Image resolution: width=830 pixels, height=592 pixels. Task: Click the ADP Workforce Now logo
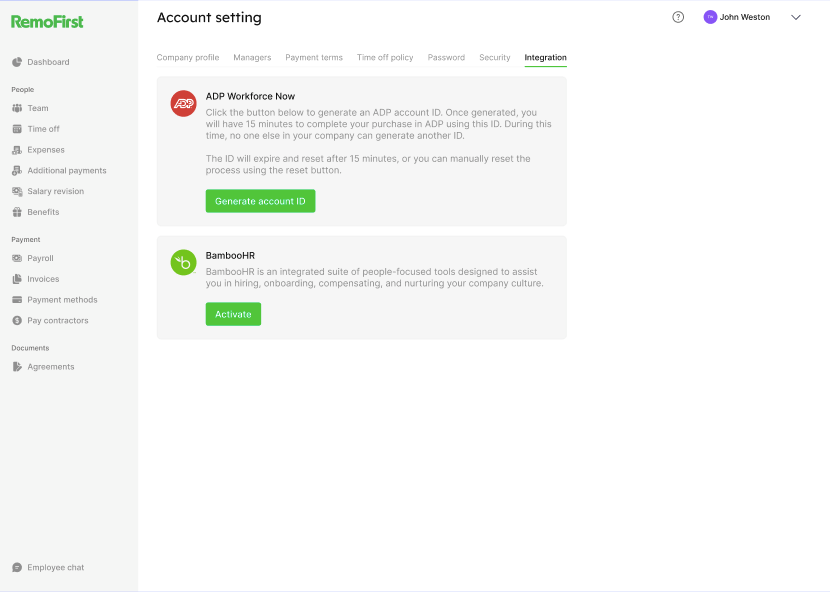tap(183, 103)
